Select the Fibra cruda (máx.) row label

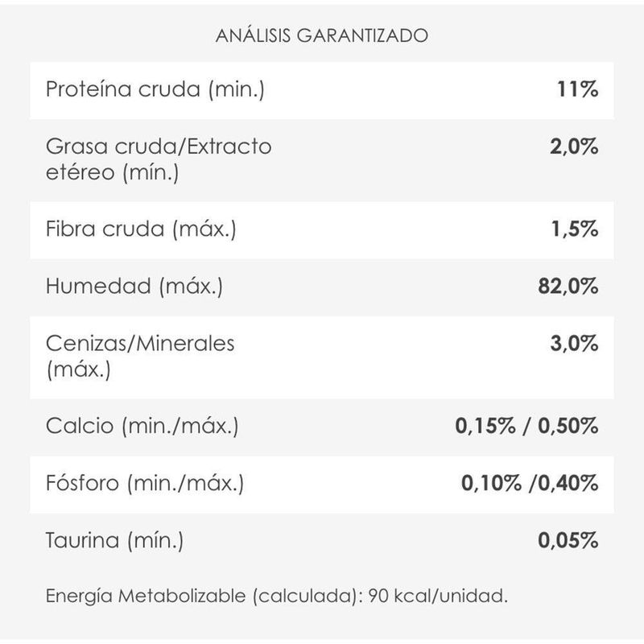pos(141,229)
